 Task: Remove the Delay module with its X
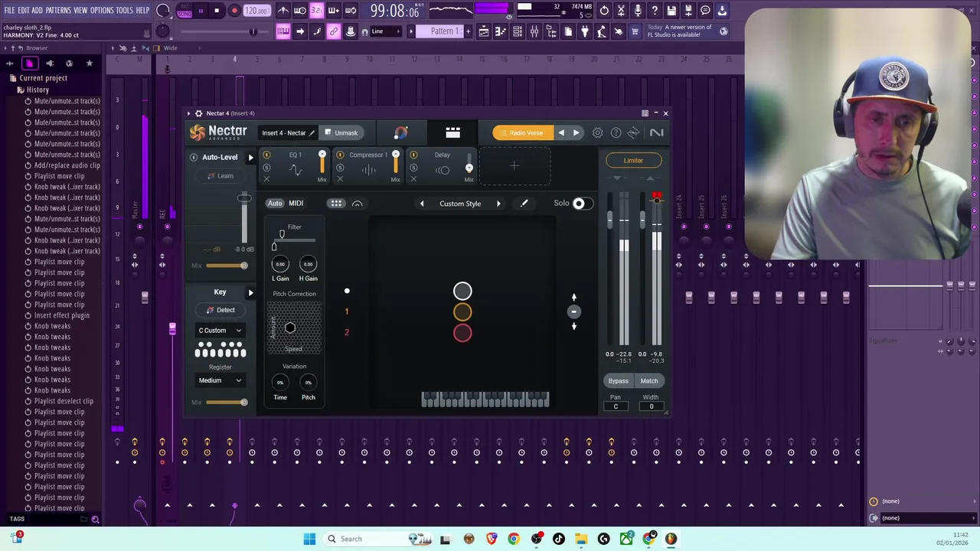coord(413,180)
